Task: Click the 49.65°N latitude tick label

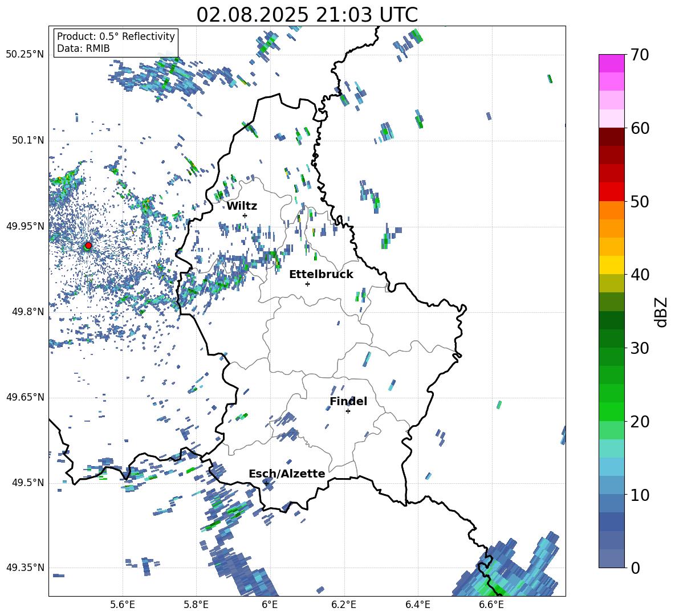Action: click(25, 397)
